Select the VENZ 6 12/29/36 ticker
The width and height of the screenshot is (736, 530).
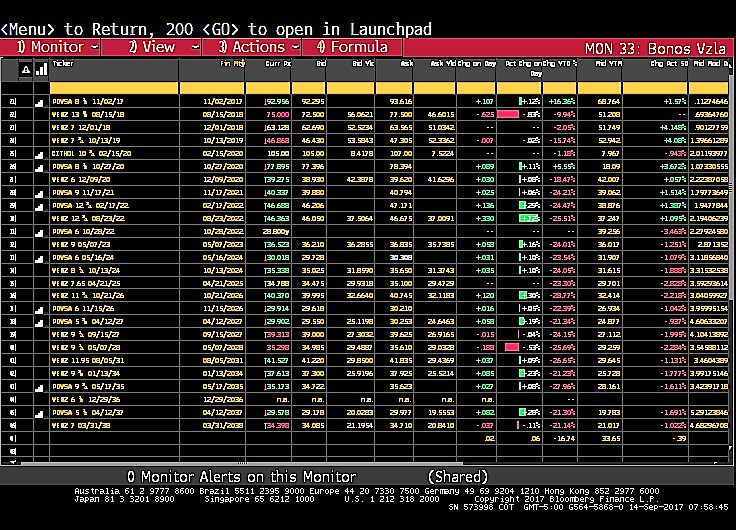pyautogui.click(x=85, y=399)
